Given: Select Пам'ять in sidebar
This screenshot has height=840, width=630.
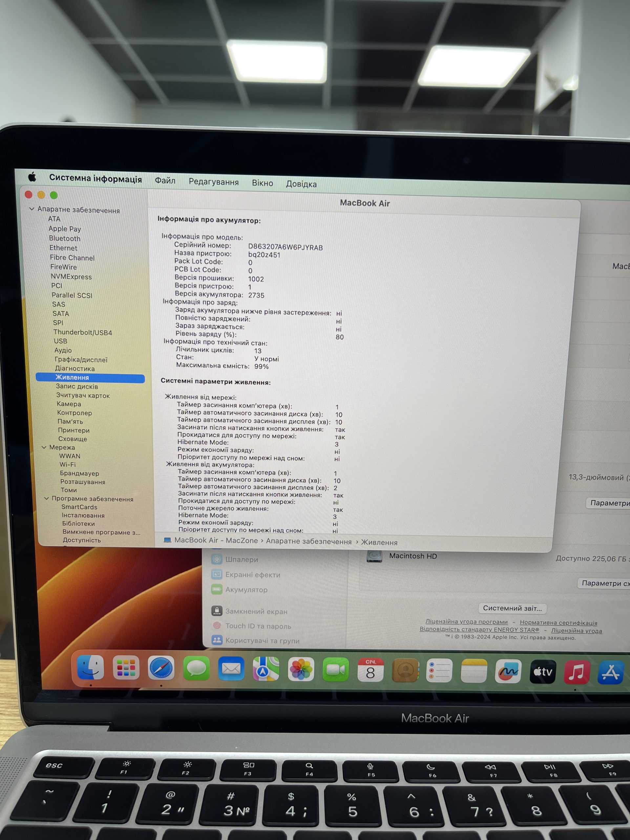Looking at the screenshot, I should pos(70,421).
